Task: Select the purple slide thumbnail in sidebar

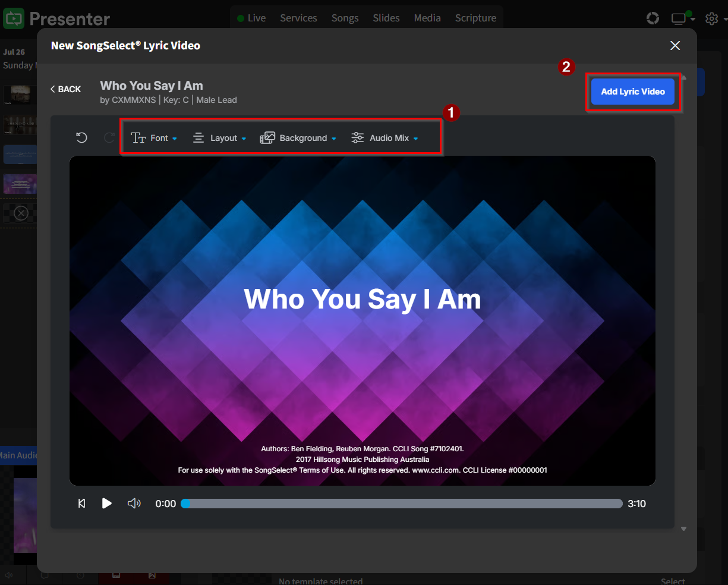Action: pos(20,184)
